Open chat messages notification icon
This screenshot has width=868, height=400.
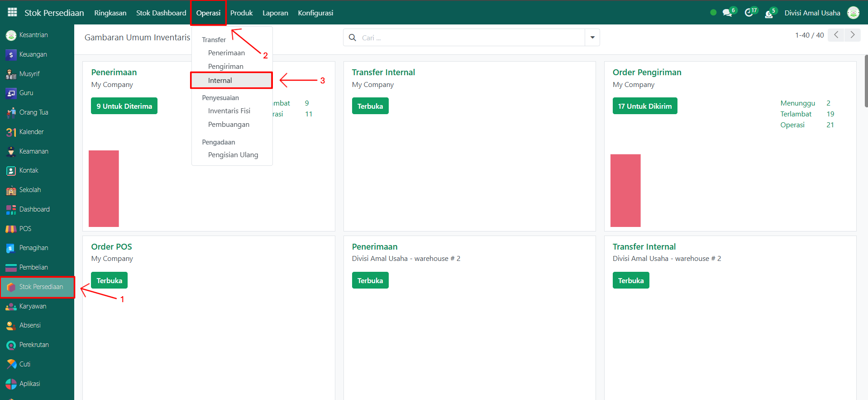(x=727, y=13)
